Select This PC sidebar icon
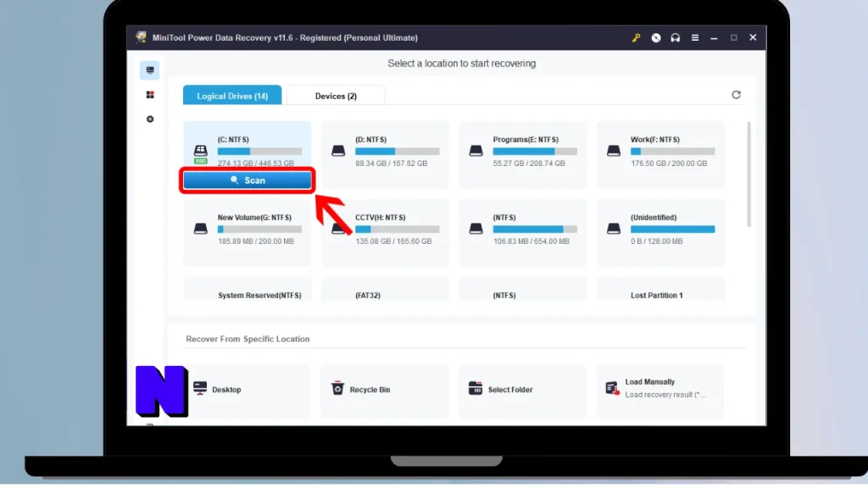Screen dimensions: 868x488 (149, 70)
